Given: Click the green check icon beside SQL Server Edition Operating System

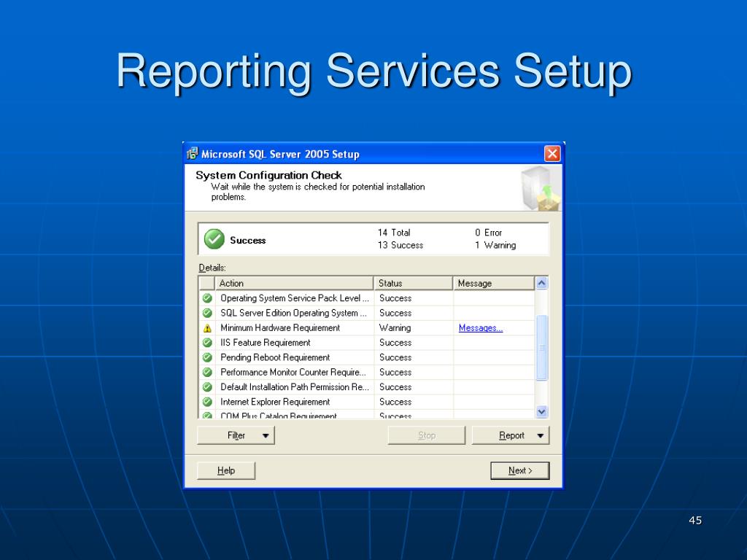Looking at the screenshot, I should point(207,313).
